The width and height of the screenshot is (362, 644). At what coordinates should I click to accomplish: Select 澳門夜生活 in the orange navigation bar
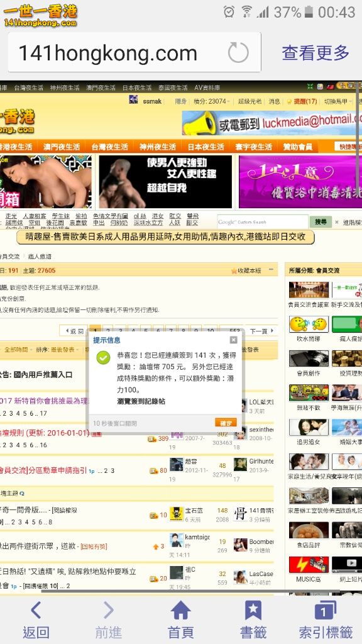point(62,147)
